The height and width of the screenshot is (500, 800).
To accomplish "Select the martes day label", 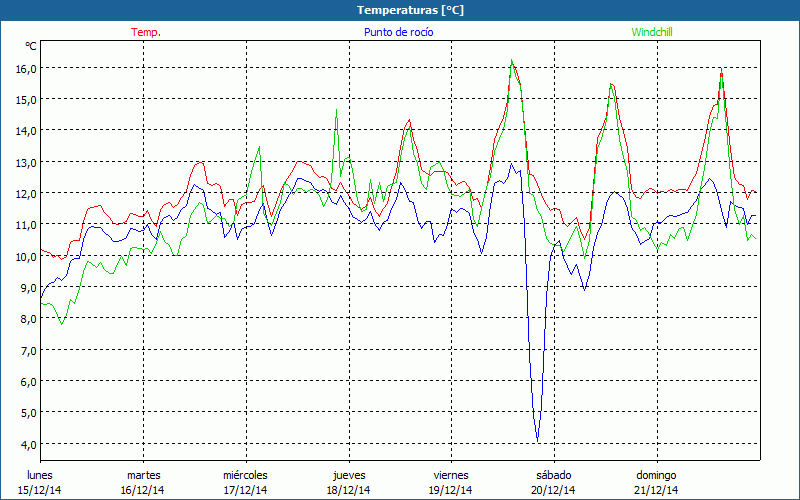I will click(143, 475).
